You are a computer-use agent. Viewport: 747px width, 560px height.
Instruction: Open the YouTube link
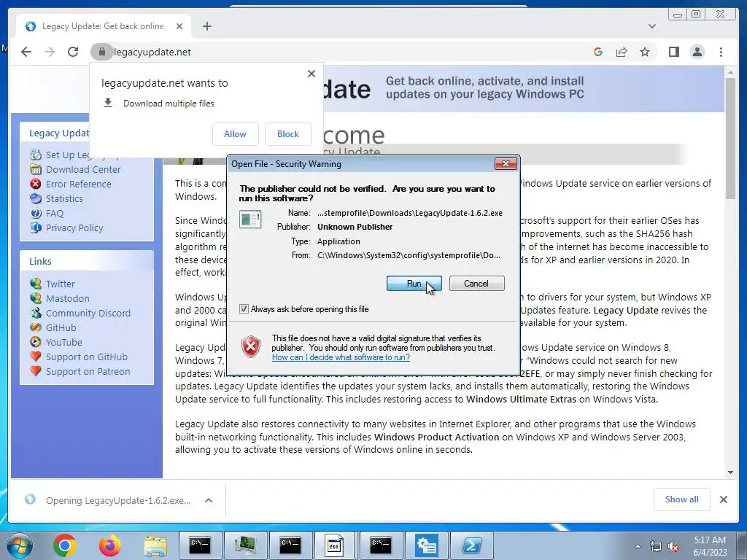64,343
